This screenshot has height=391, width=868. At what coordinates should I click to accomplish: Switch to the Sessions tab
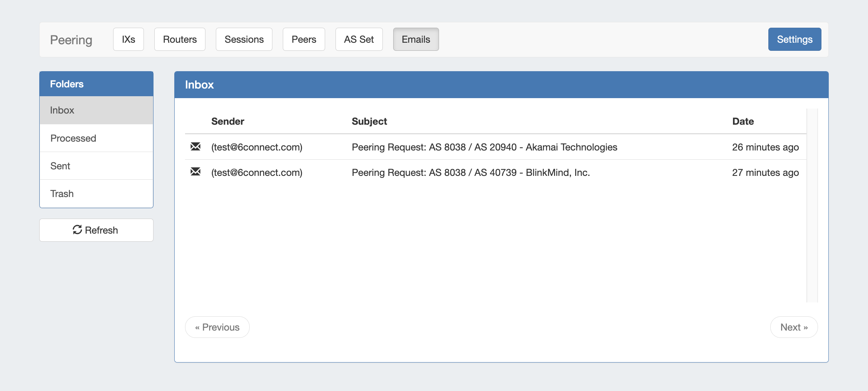[244, 39]
